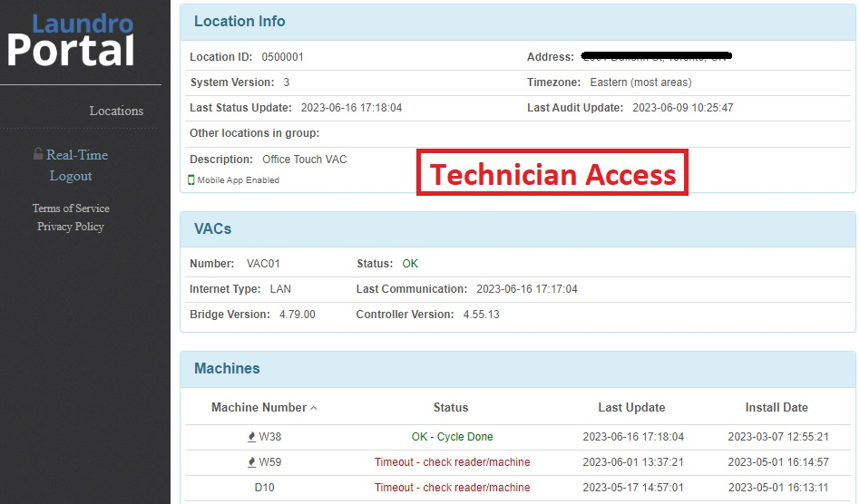Screen dimensions: 860x504
Task: Click the Status column header
Action: point(451,408)
